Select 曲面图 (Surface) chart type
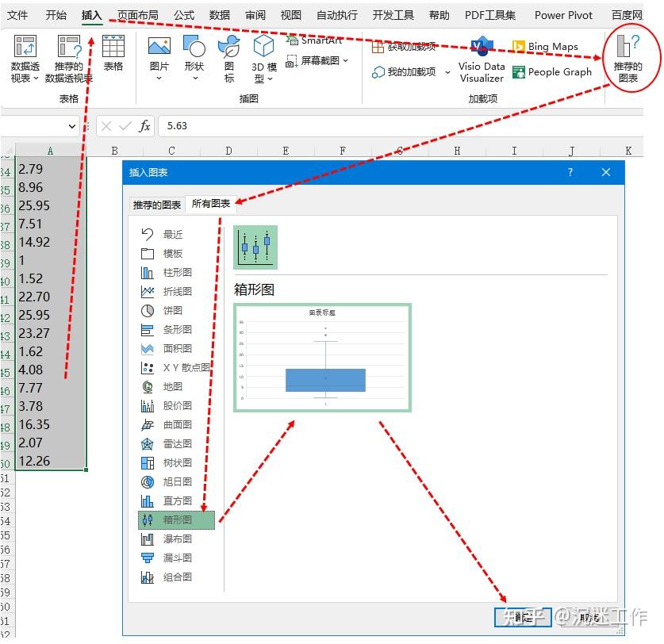This screenshot has height=644, width=664. pyautogui.click(x=177, y=424)
